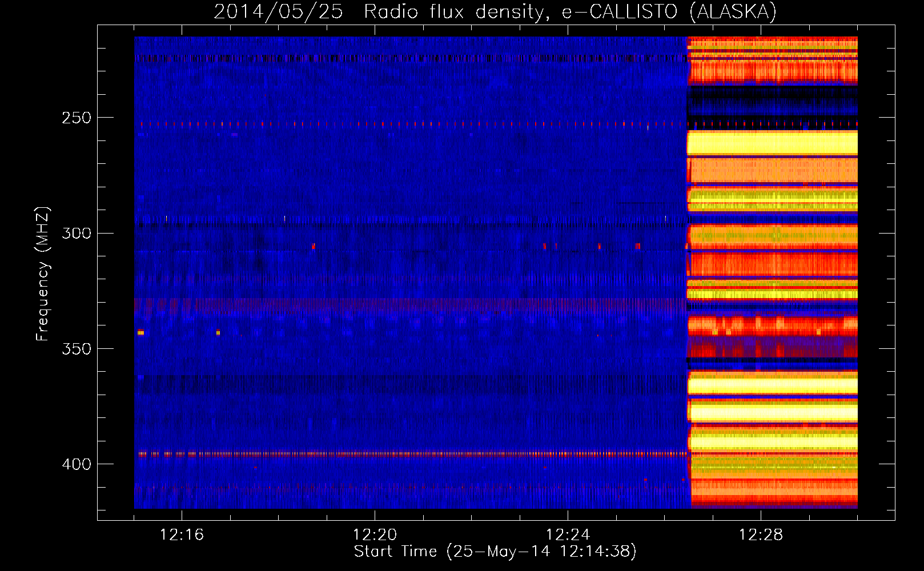Click the 12:24 time tick label

(x=568, y=535)
